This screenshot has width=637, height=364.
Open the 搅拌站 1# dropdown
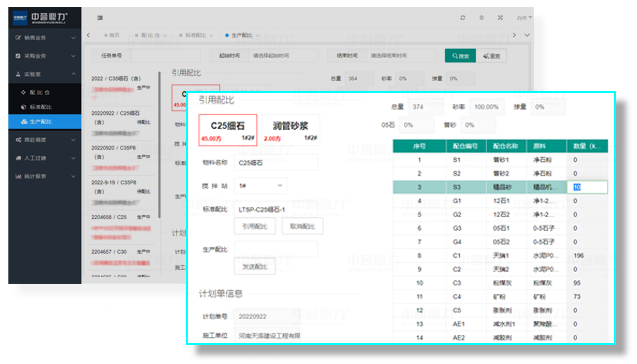click(260, 186)
